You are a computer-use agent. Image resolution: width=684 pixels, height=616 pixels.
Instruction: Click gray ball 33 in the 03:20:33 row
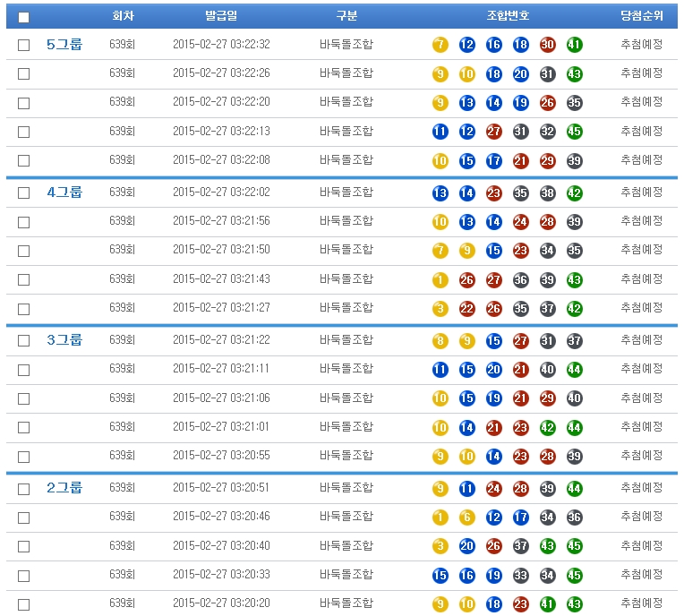520,575
